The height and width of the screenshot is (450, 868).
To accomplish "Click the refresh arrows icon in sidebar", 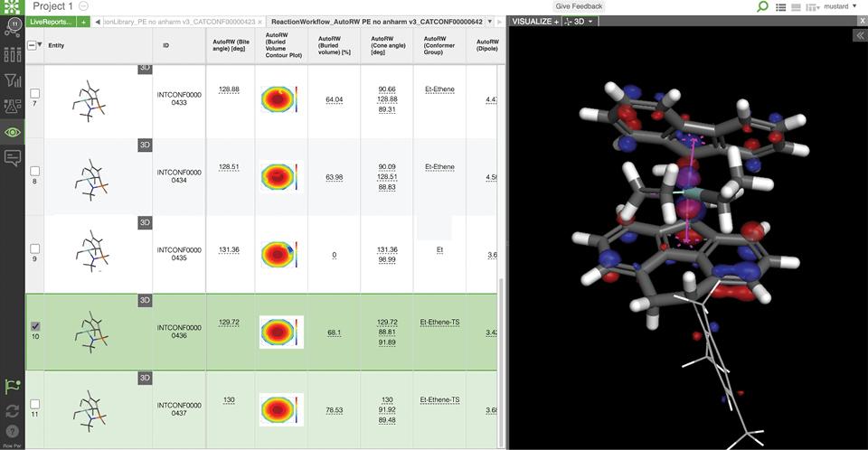I will tap(13, 409).
